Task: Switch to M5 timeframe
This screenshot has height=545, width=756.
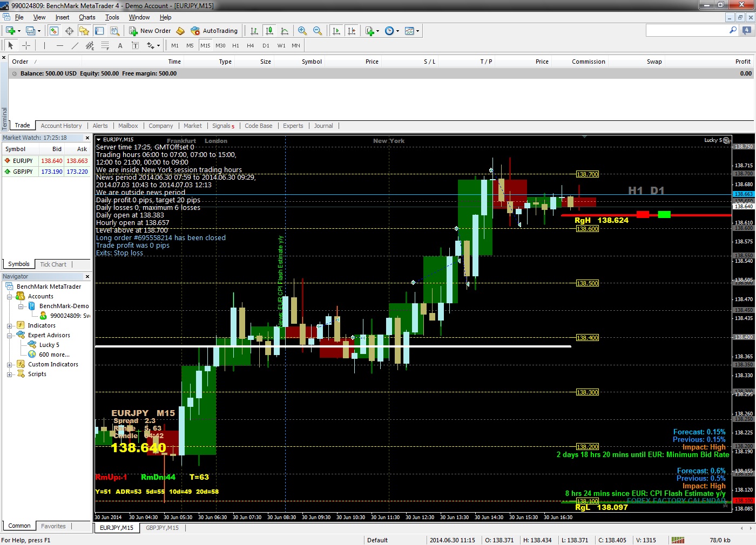Action: coord(190,45)
